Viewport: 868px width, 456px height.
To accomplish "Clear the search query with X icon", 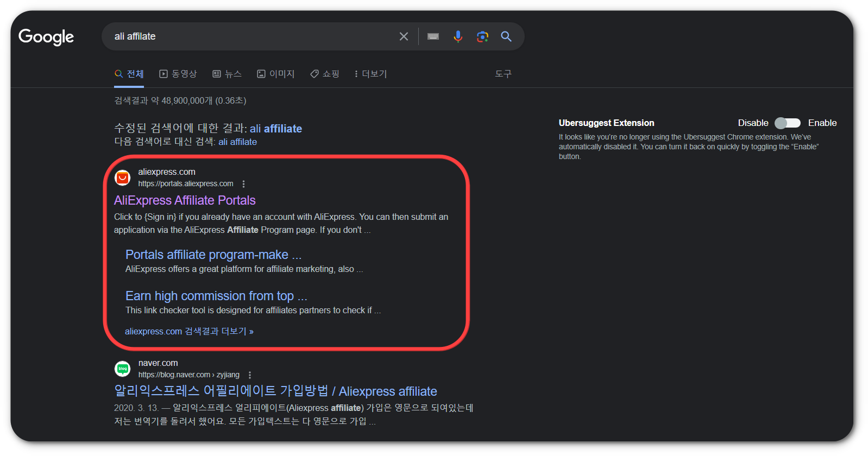I will [404, 36].
